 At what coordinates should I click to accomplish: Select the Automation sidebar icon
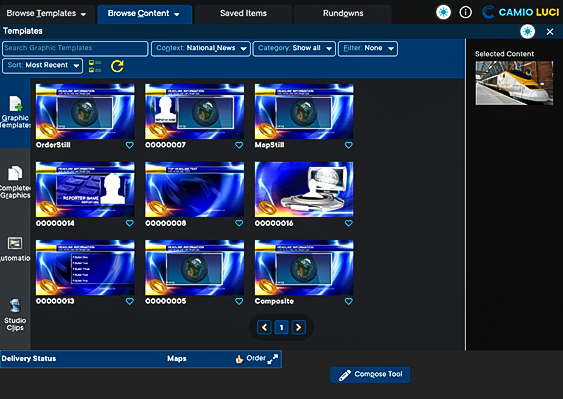tap(15, 249)
